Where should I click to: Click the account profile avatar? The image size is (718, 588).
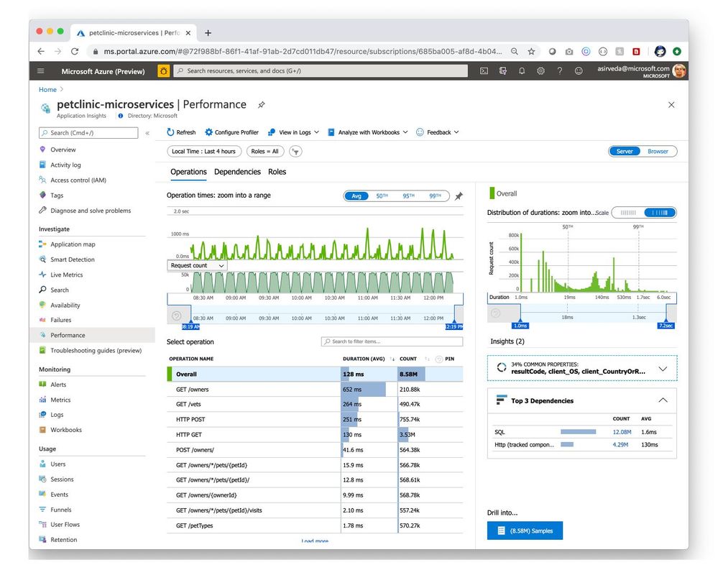(679, 71)
